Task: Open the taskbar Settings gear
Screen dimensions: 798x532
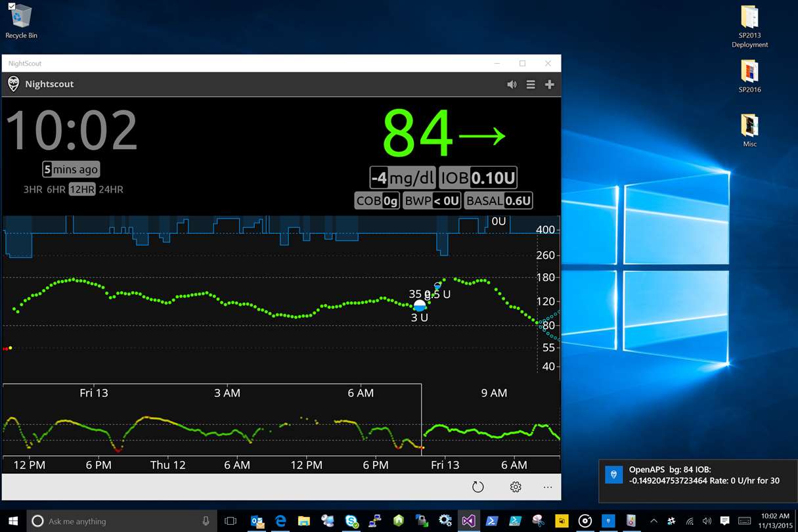Action: tap(445, 521)
